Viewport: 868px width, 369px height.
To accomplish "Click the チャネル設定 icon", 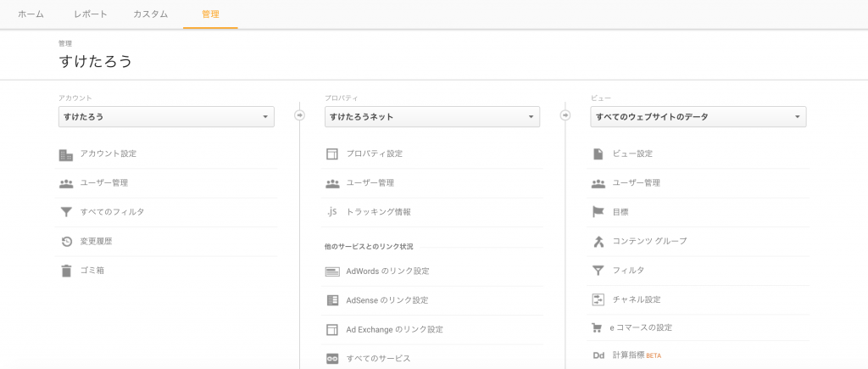I will click(598, 299).
